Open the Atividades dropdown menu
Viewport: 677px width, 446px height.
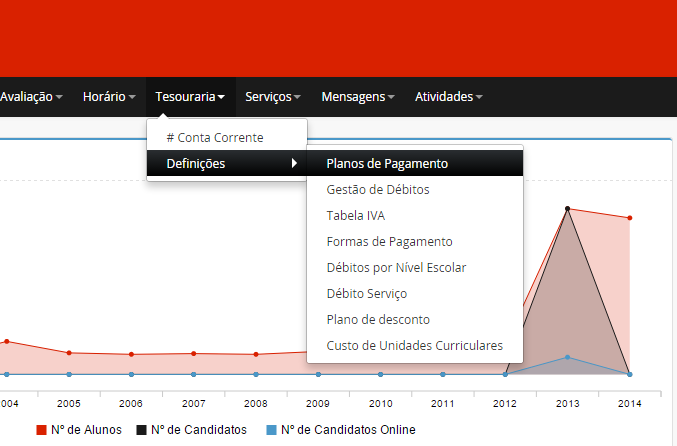coord(448,97)
